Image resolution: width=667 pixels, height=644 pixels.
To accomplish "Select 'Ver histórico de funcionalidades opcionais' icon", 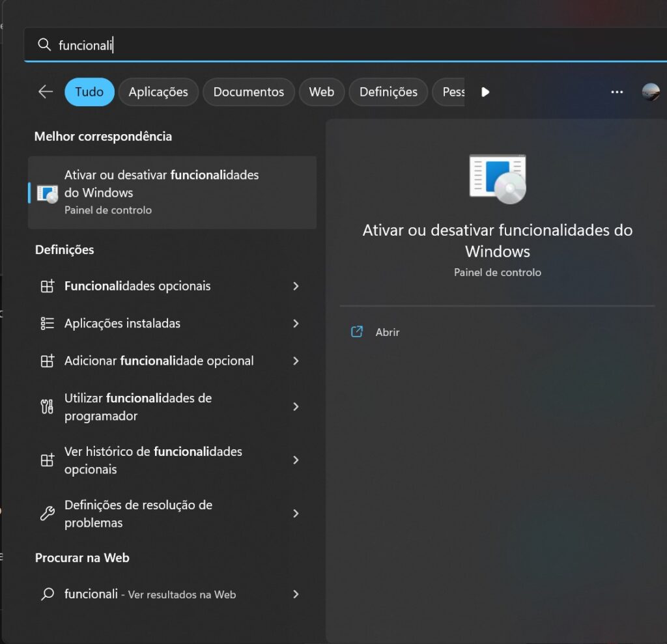I will tap(48, 460).
